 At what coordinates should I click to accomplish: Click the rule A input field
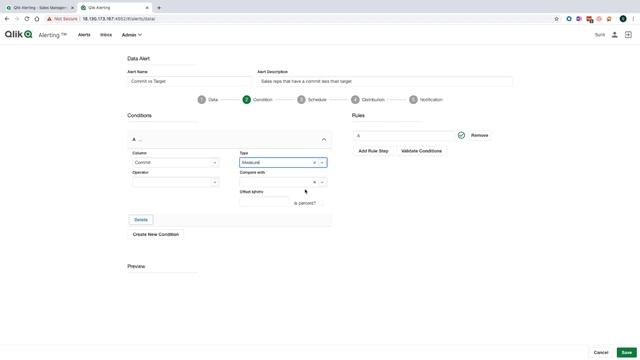(404, 136)
